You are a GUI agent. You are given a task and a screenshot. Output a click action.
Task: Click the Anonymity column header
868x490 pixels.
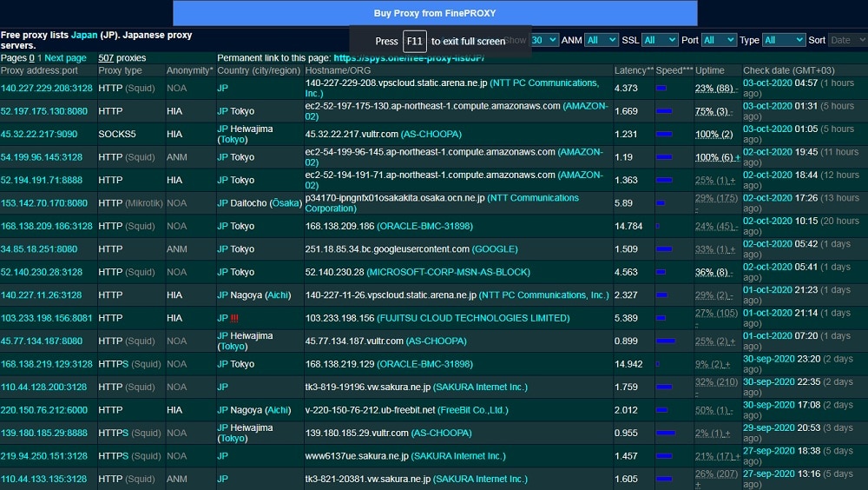tap(190, 70)
